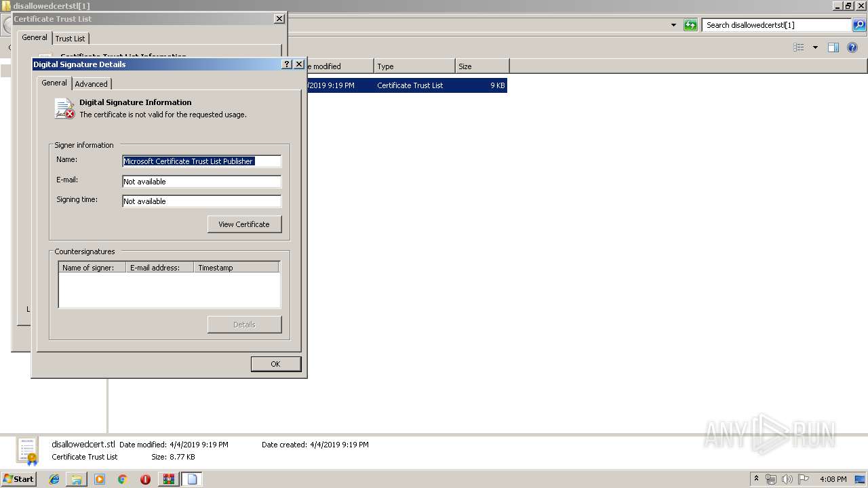Close the Digital Signature Details dialog
Image resolution: width=868 pixels, height=488 pixels.
coord(299,64)
